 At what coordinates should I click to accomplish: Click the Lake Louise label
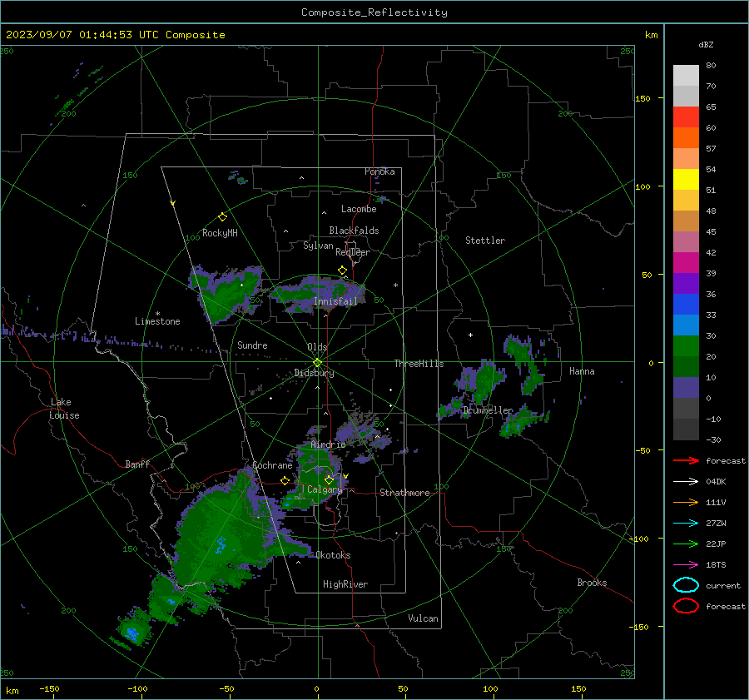pyautogui.click(x=64, y=409)
